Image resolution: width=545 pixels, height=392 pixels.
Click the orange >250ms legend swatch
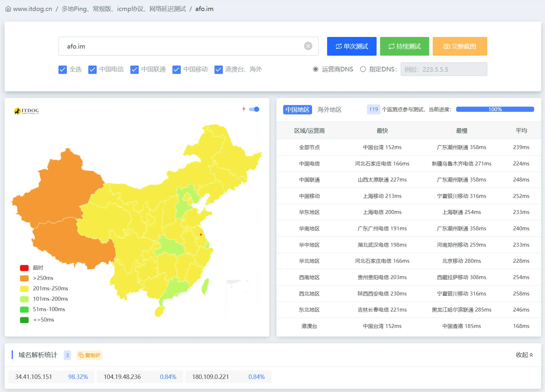pos(24,278)
